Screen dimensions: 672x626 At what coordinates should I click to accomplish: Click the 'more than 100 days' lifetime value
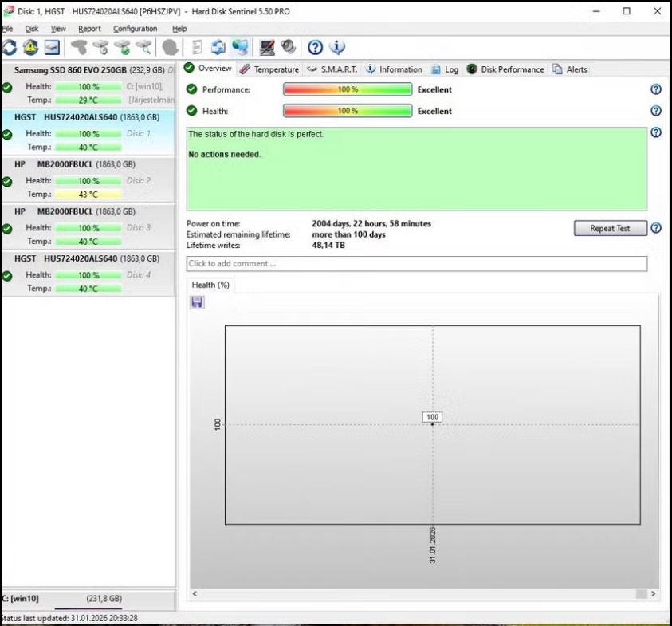coord(348,234)
